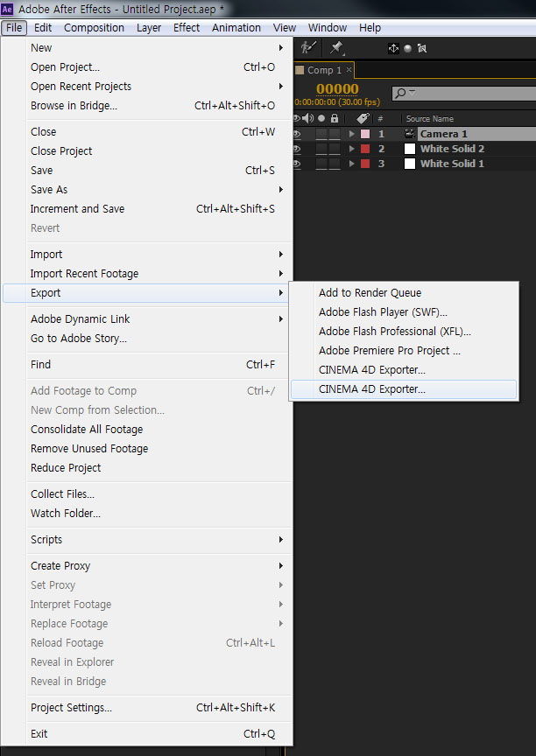Lock the Camera 1 layer
This screenshot has height=756, width=536.
[x=335, y=134]
